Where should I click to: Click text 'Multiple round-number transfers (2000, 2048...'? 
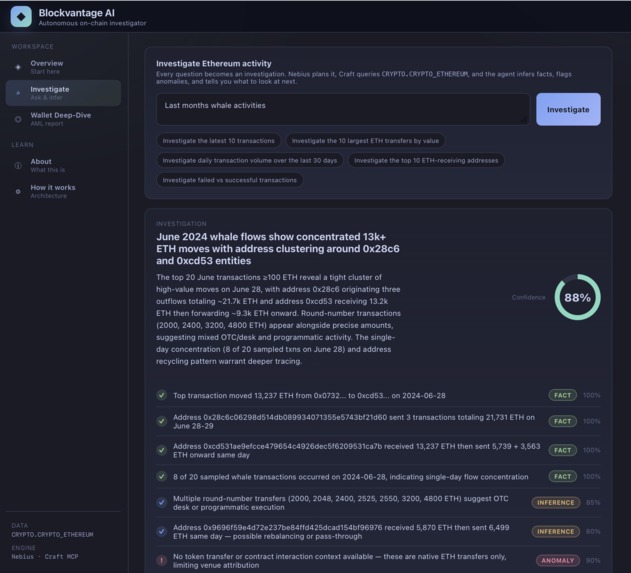[341, 503]
